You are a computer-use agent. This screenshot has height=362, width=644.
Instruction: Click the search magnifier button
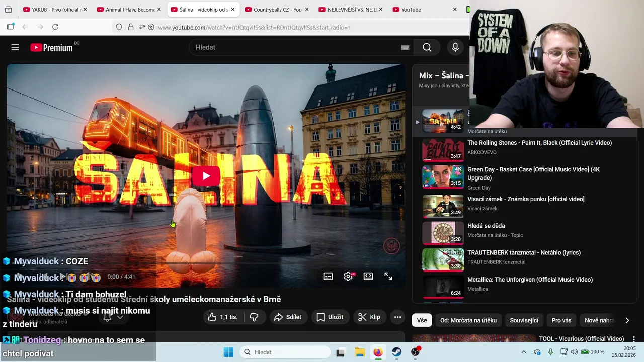click(427, 47)
